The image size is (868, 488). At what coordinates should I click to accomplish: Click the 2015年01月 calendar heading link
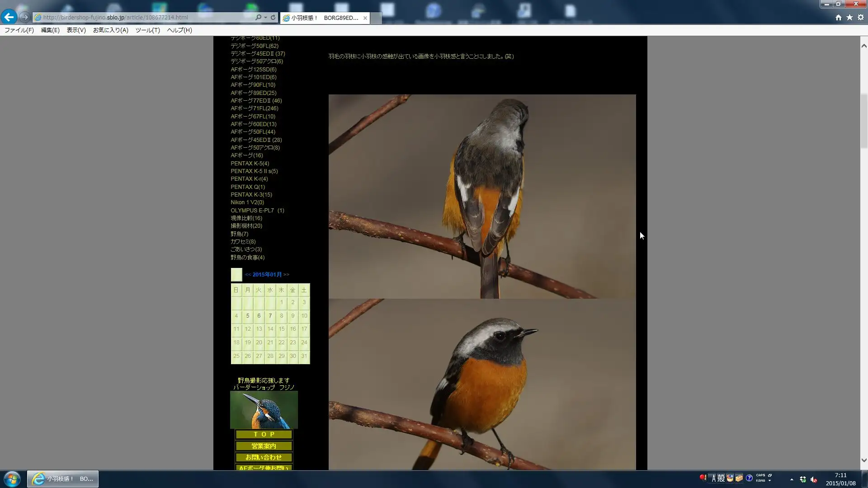267,275
